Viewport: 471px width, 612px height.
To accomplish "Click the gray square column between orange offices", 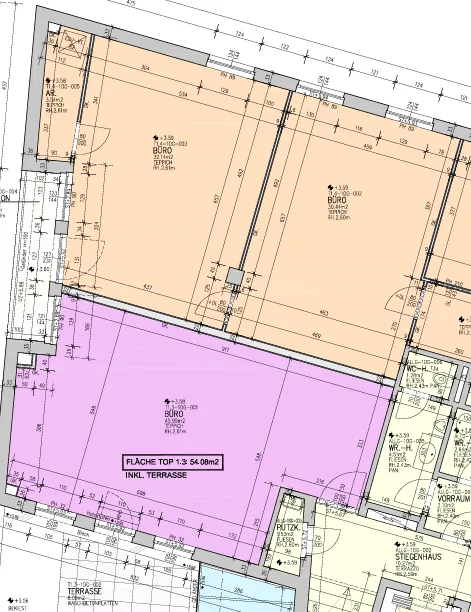I will tap(235, 276).
